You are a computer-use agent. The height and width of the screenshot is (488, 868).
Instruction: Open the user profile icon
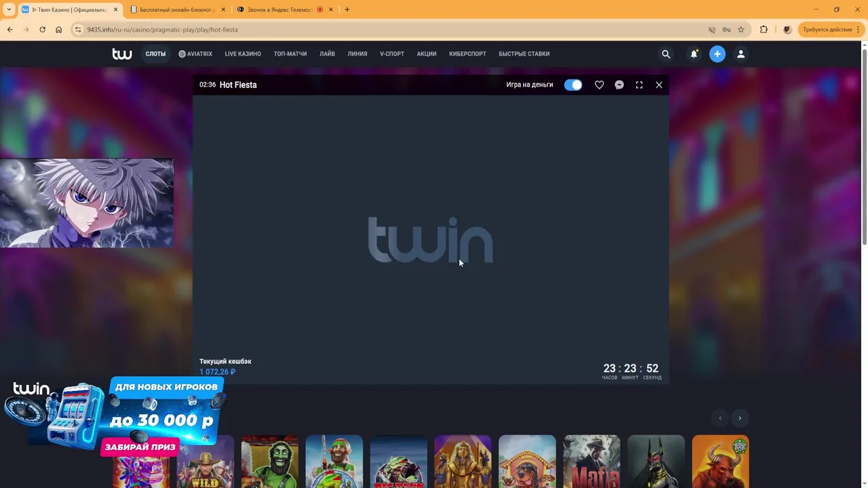pos(741,54)
